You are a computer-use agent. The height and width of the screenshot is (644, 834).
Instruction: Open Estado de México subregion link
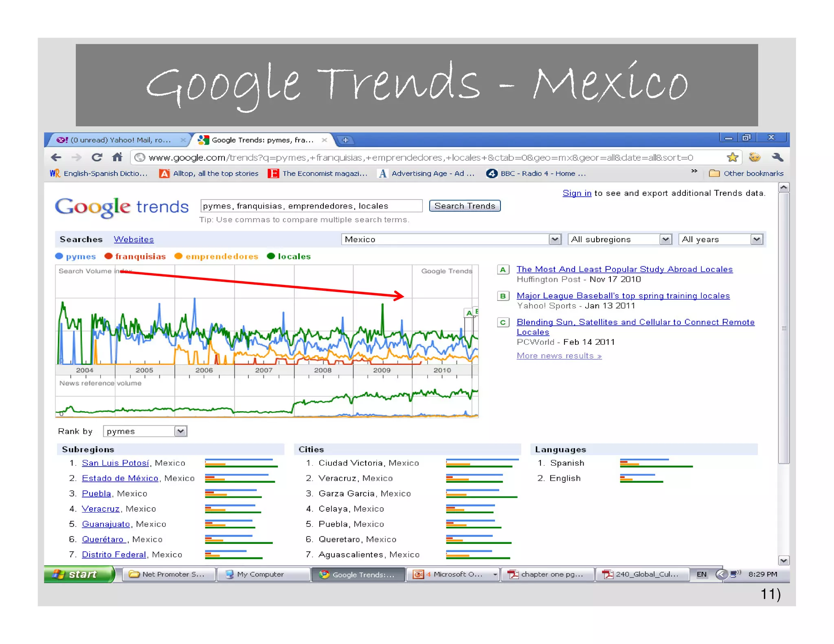coord(120,478)
